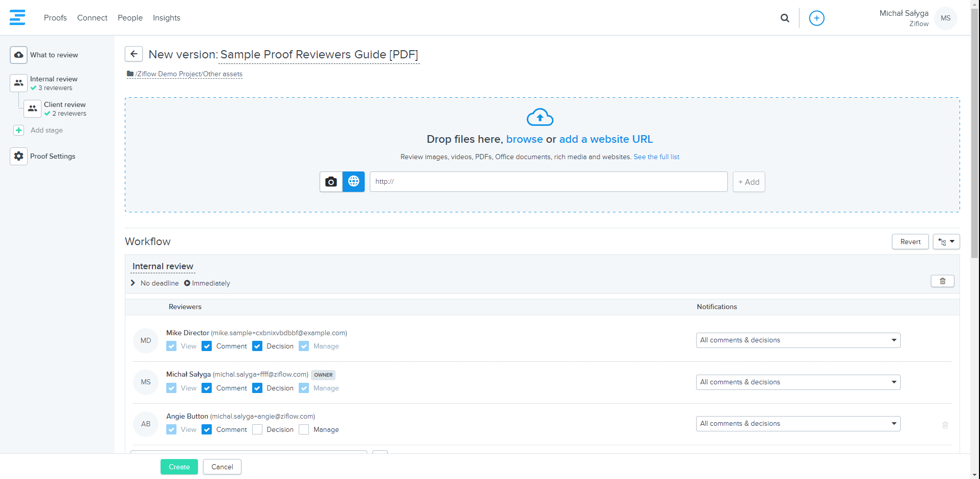Open notifications dropdown for Mike Director
Image resolution: width=980 pixels, height=479 pixels.
[797, 340]
